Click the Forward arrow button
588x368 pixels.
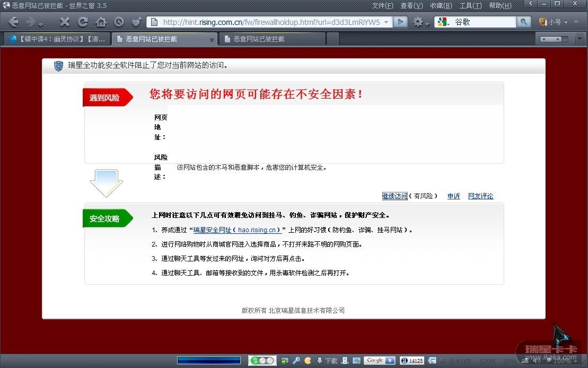click(31, 22)
